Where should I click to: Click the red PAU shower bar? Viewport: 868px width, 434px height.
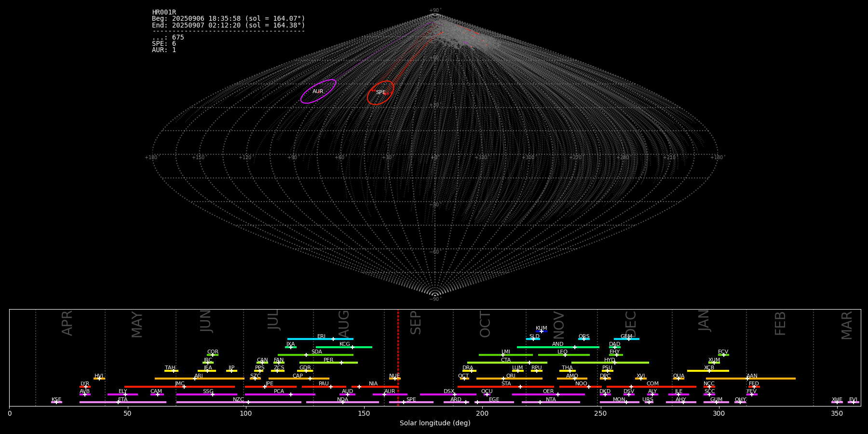(x=324, y=386)
